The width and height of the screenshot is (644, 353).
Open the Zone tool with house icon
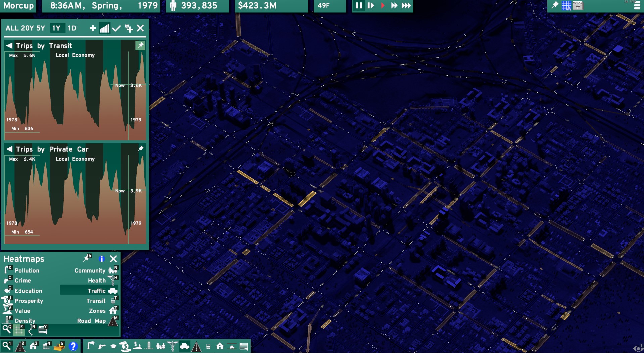point(34,346)
